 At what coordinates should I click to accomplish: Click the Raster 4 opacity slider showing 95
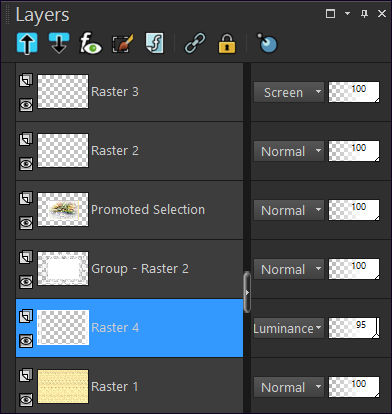(354, 328)
